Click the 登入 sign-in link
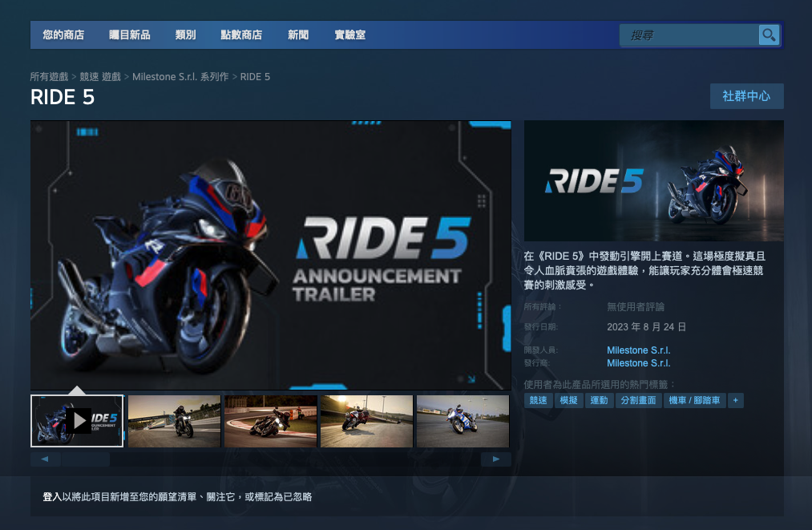This screenshot has width=812, height=530. 52,497
